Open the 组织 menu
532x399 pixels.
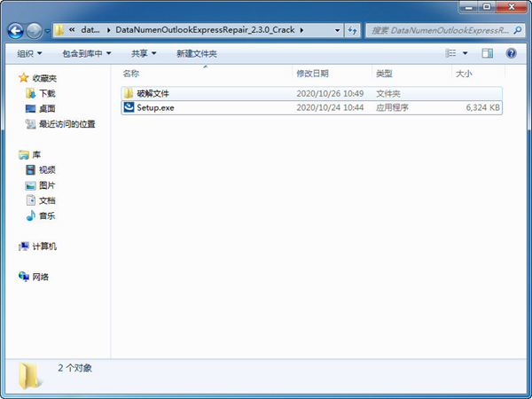pyautogui.click(x=29, y=53)
